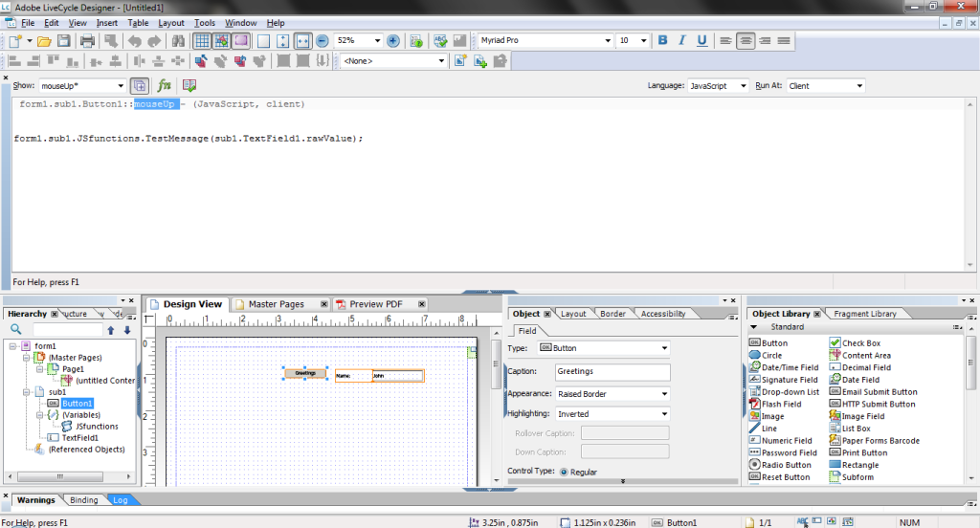
Task: Switch to the Fragment Library tab
Action: pos(864,314)
